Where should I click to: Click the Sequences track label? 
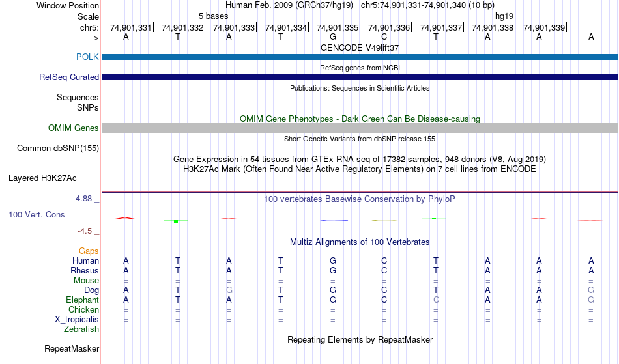click(x=78, y=98)
